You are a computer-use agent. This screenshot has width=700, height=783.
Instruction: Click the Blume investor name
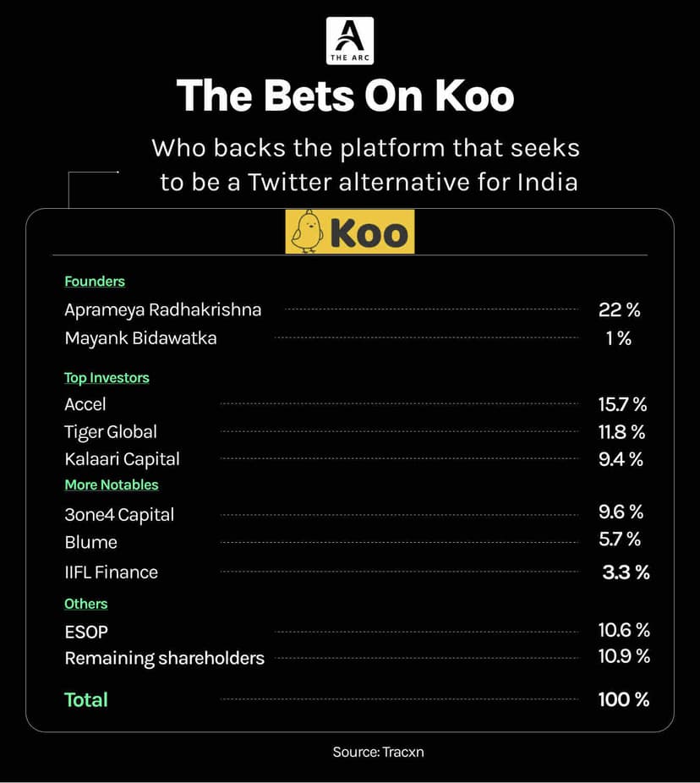90,542
